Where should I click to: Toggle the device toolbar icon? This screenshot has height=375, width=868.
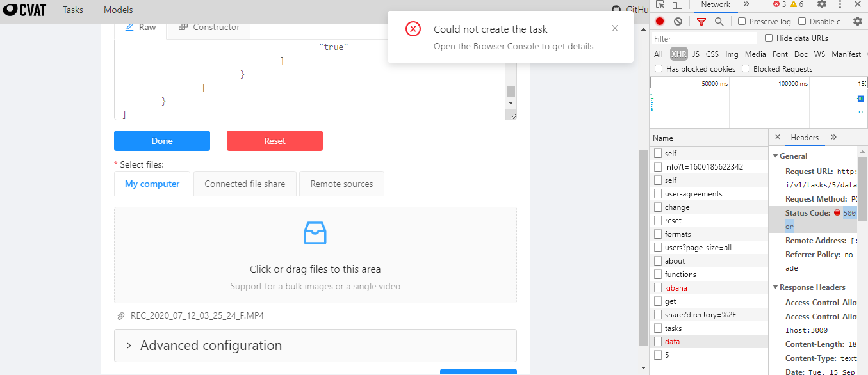[x=676, y=5]
